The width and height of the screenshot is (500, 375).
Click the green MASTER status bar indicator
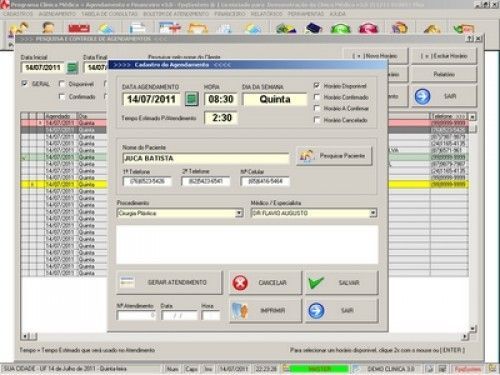coord(319,369)
